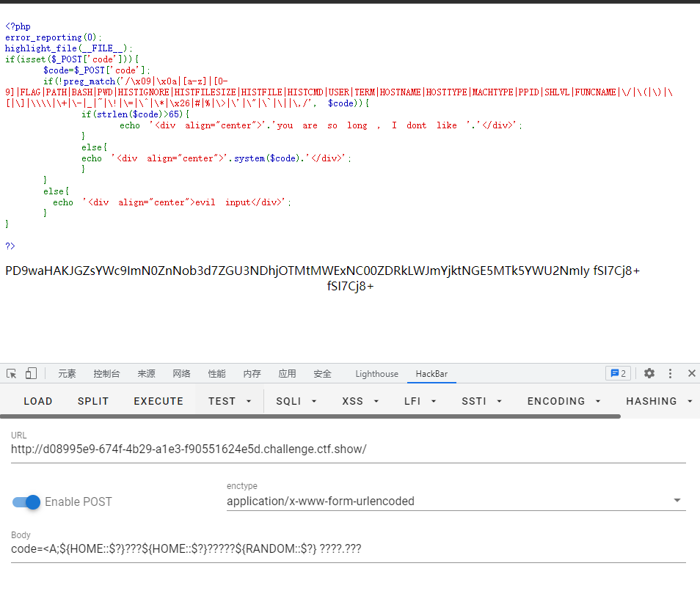Open DevTools settings gear
Viewport: 700px width, 599px height.
click(649, 373)
